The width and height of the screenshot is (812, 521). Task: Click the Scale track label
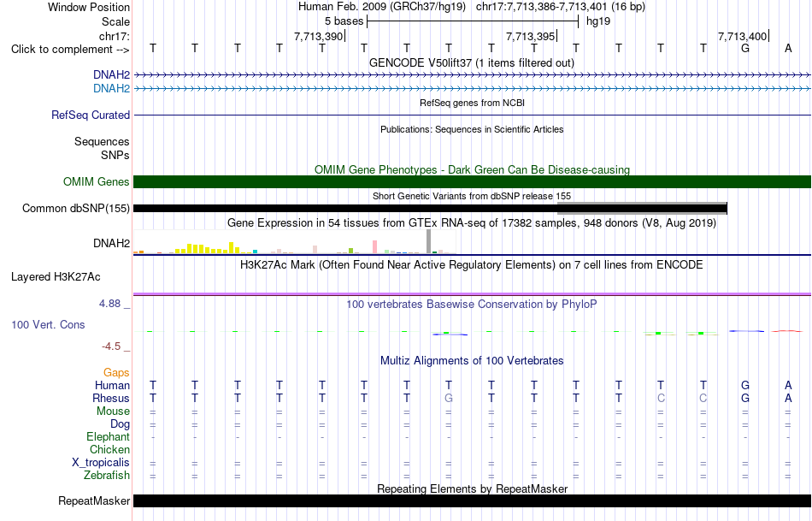coord(115,21)
